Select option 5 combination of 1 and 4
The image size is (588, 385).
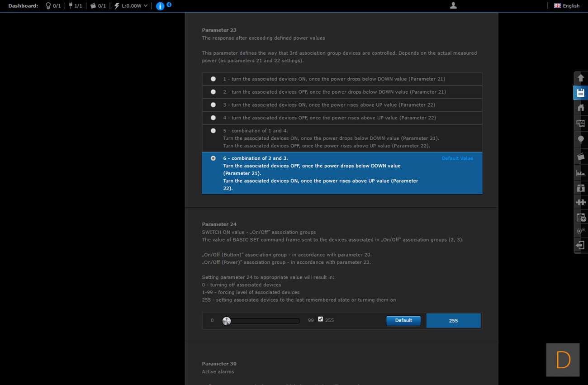pyautogui.click(x=213, y=131)
